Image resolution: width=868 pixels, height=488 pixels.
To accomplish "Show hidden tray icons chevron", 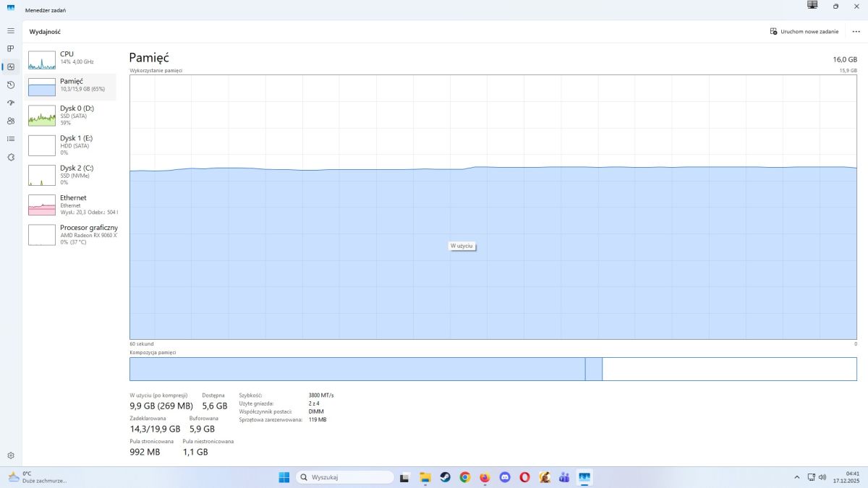I will tap(797, 477).
